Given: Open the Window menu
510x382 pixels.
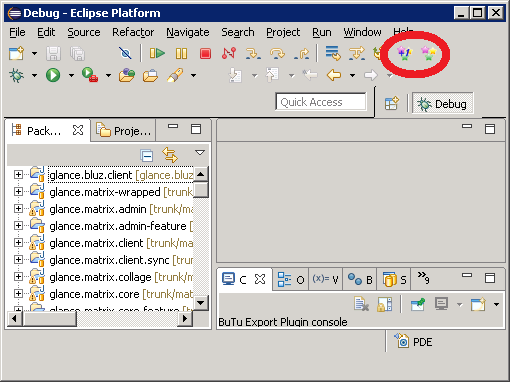Looking at the screenshot, I should (x=362, y=32).
